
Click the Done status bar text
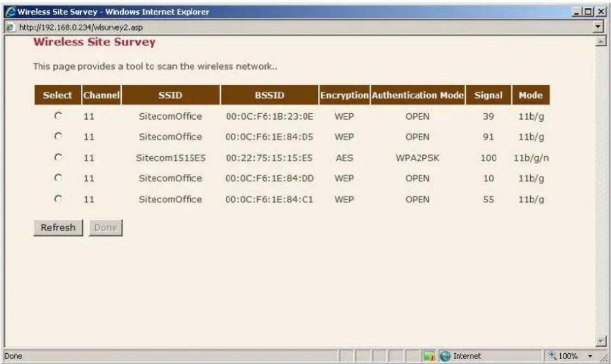coord(13,356)
